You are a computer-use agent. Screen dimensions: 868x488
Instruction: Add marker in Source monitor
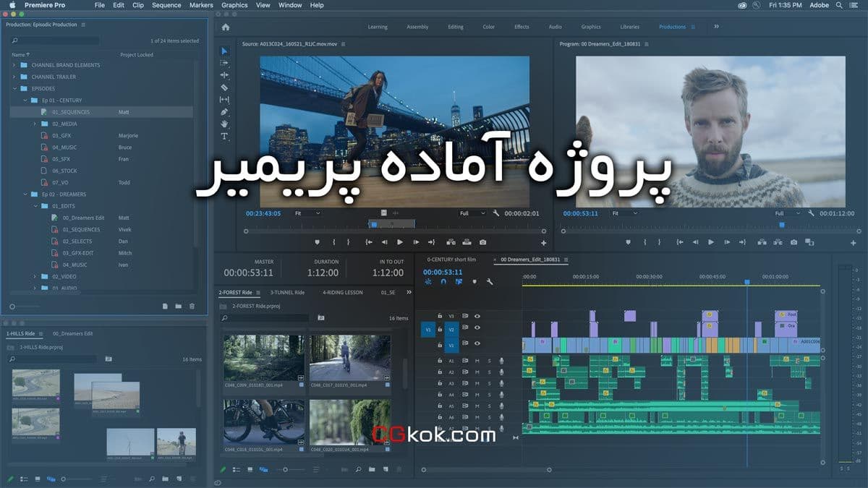(x=317, y=242)
